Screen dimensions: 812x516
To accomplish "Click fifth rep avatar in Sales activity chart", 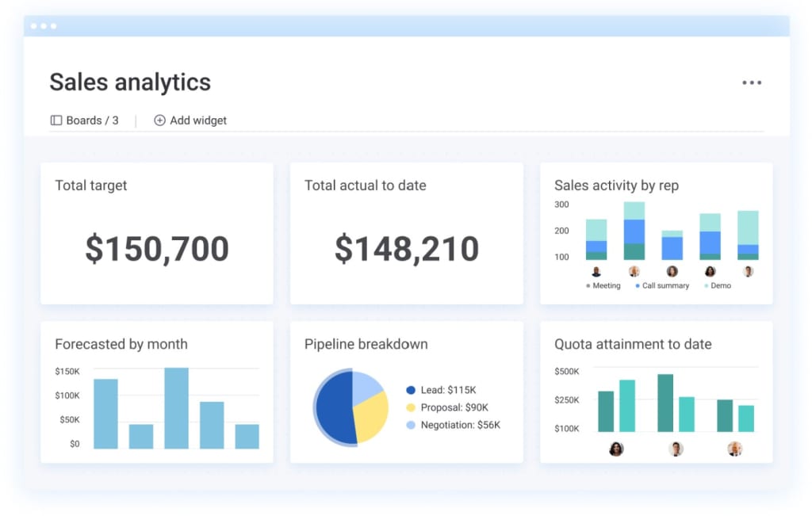I will click(748, 271).
